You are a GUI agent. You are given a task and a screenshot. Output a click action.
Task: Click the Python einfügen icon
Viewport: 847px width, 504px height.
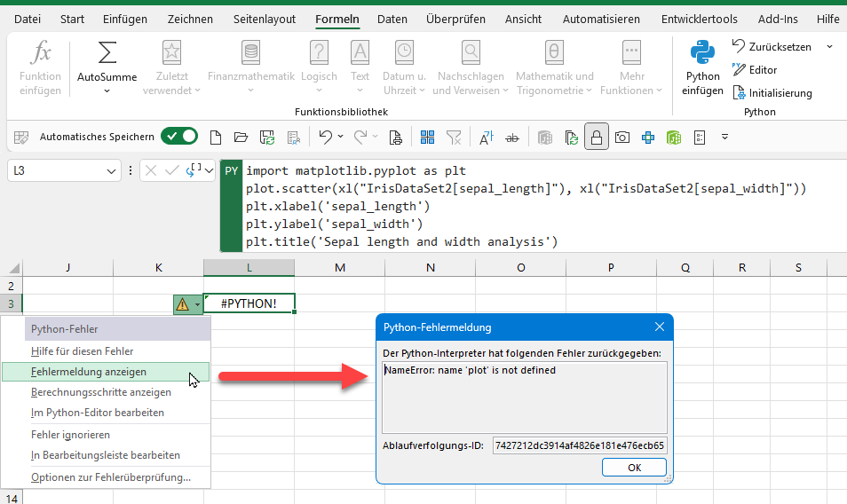click(x=702, y=54)
